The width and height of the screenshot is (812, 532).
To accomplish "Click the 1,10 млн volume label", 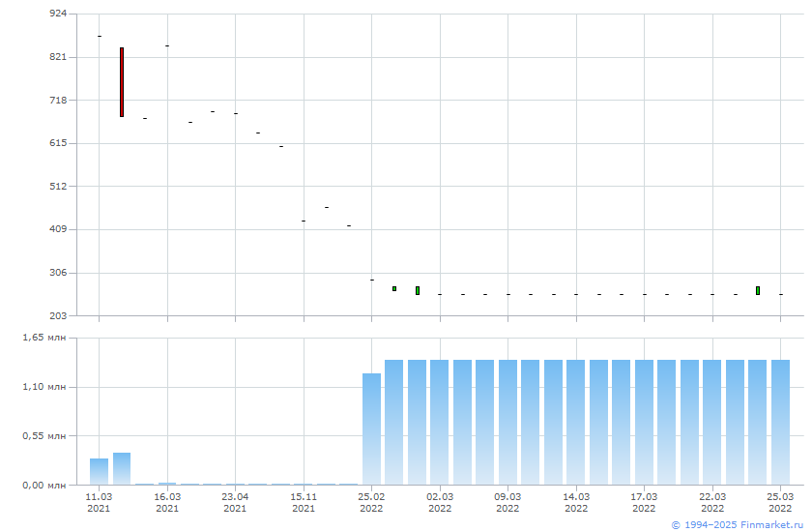I will click(x=44, y=387).
